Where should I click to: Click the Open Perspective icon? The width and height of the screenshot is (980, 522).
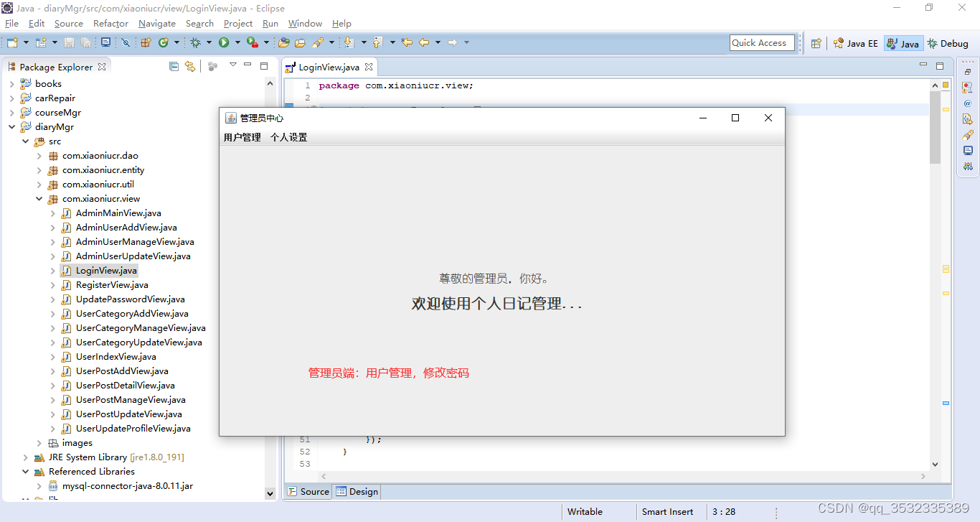click(x=816, y=43)
